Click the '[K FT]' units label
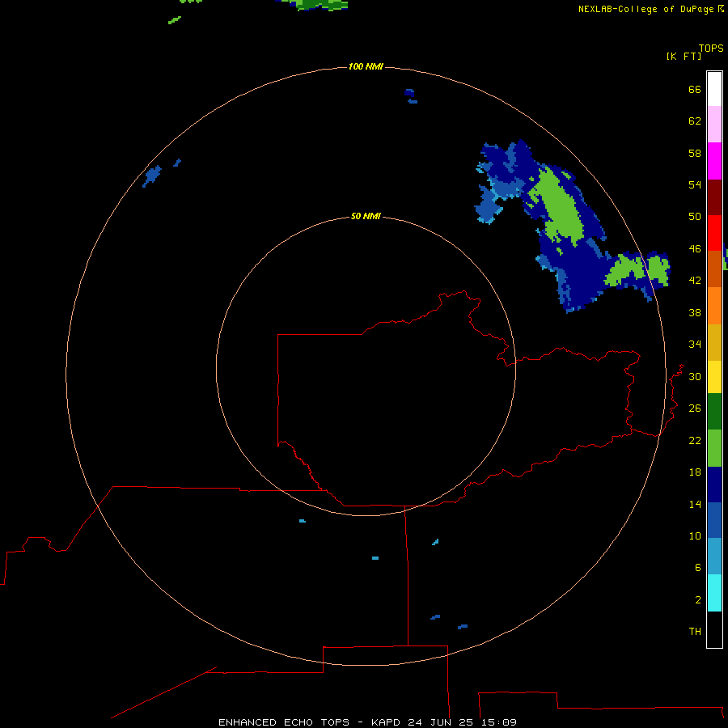This screenshot has width=728, height=728. click(x=684, y=56)
